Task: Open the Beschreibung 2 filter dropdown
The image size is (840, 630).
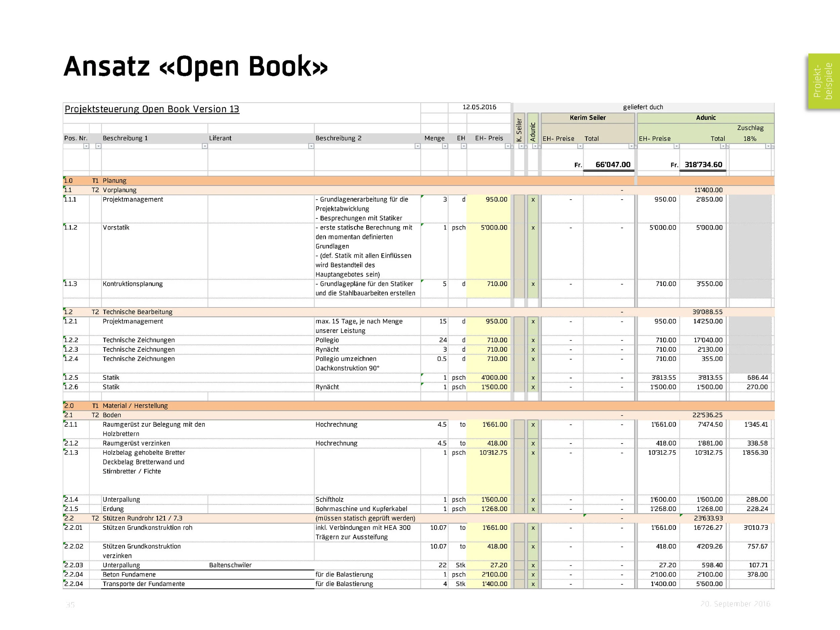Action: (417, 146)
